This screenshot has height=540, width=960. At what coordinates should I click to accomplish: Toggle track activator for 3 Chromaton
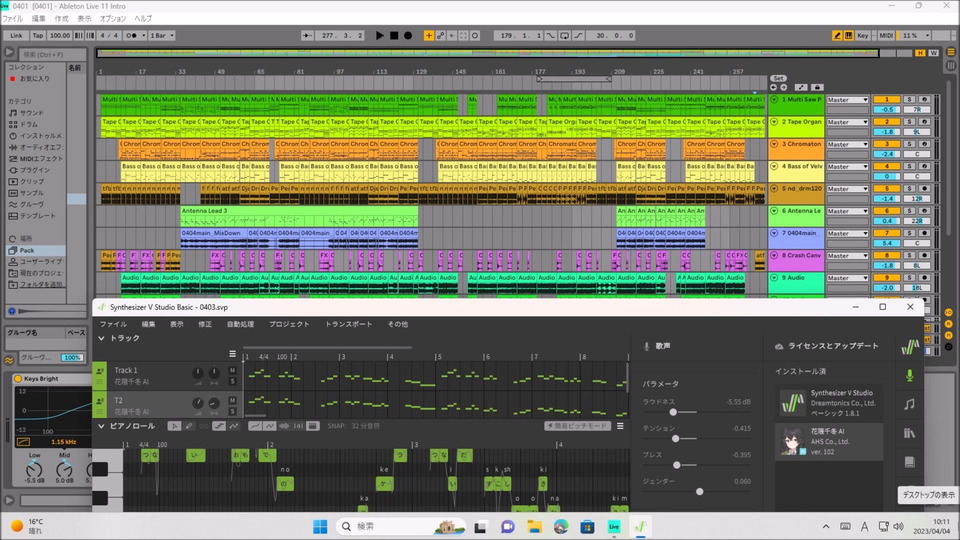[x=887, y=144]
